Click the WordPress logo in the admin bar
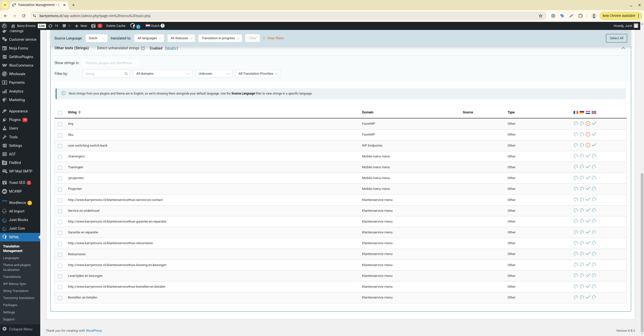Screen dimensions: 644x336 pyautogui.click(x=4, y=26)
